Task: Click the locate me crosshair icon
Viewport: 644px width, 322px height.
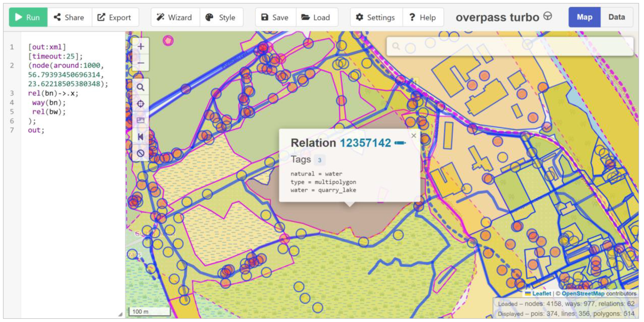Action: (x=141, y=104)
